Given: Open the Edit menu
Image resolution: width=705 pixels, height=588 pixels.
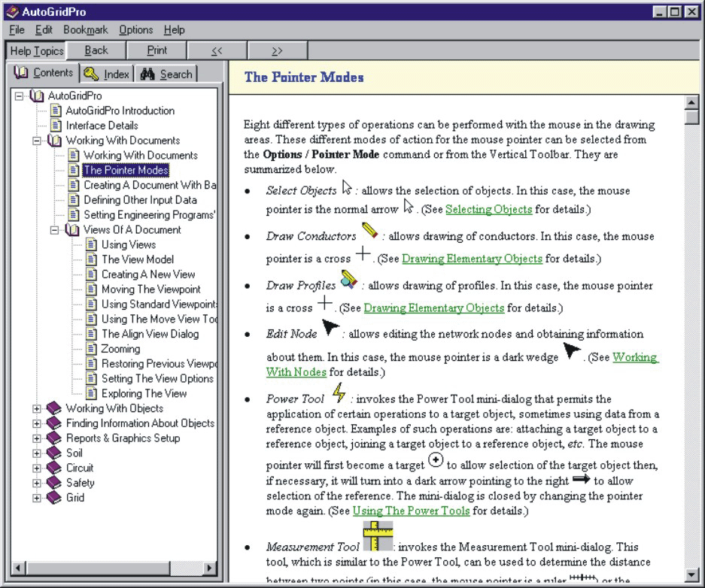Looking at the screenshot, I should coord(44,30).
